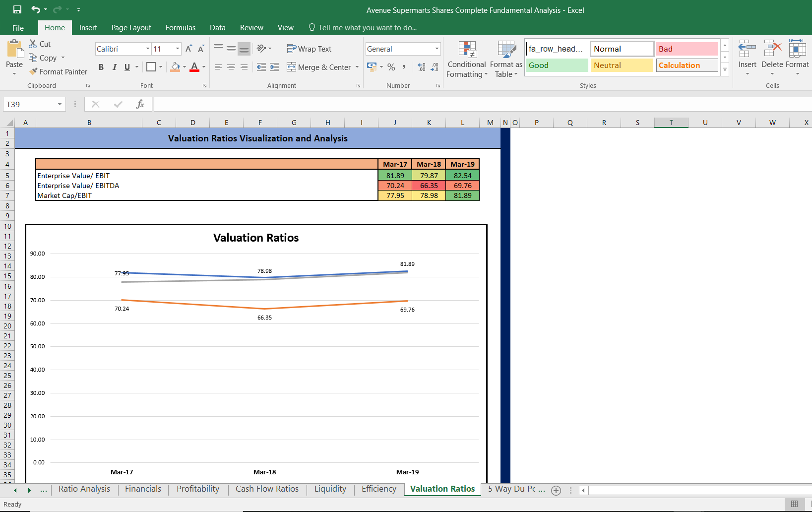Viewport: 812px width, 512px height.
Task: Click the Enterprise Value/ EBITDA row label
Action: pyautogui.click(x=78, y=186)
